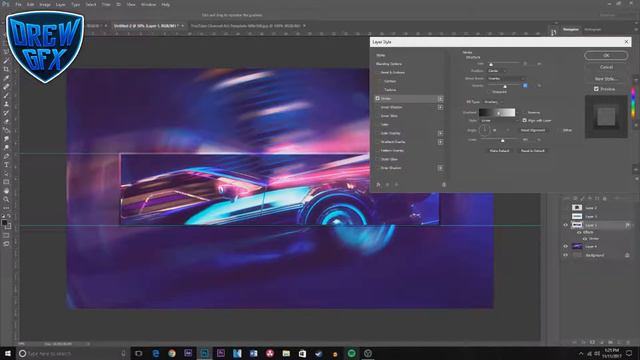This screenshot has height=360, width=640.
Task: Hide Layer 4 using its eye icon
Action: coord(566,246)
